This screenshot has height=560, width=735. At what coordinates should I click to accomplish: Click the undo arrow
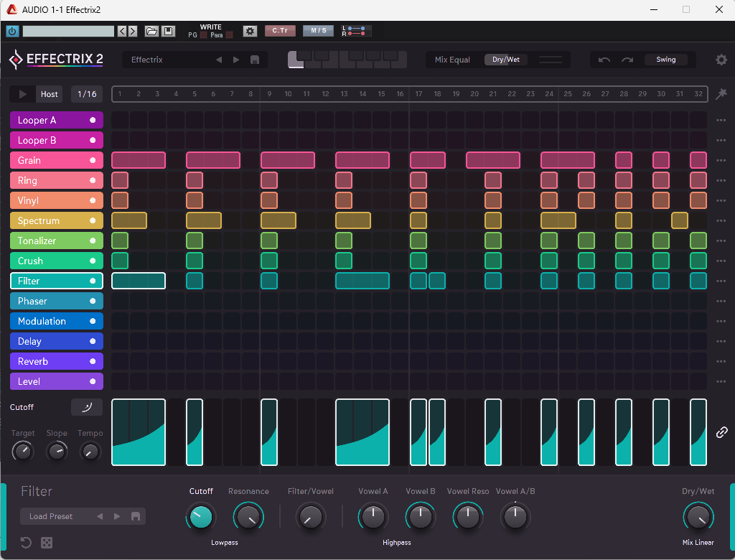click(x=604, y=60)
